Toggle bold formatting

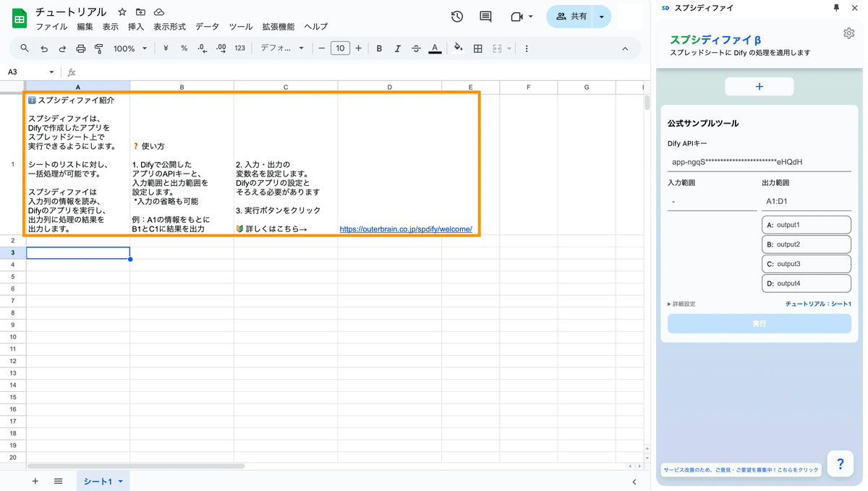click(x=379, y=48)
